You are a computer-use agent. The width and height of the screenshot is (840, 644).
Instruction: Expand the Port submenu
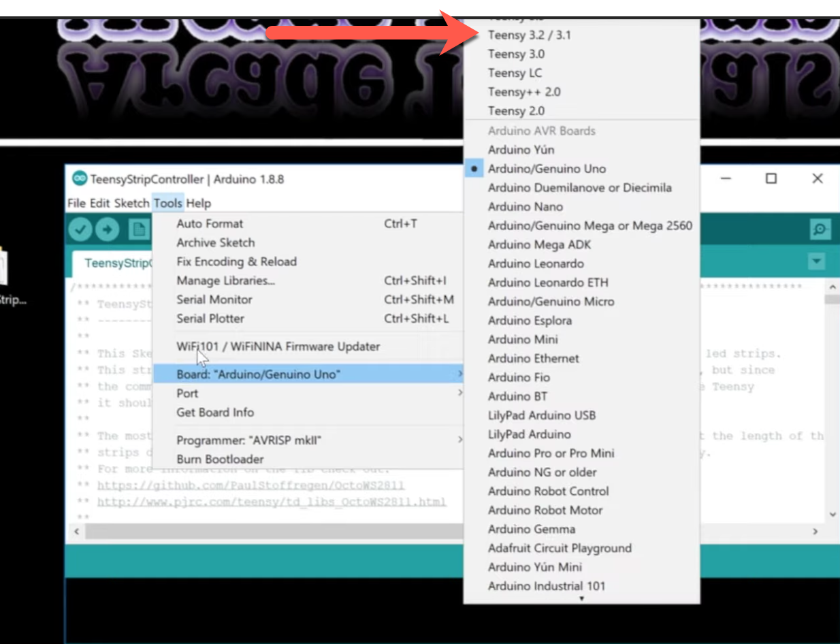pos(308,393)
